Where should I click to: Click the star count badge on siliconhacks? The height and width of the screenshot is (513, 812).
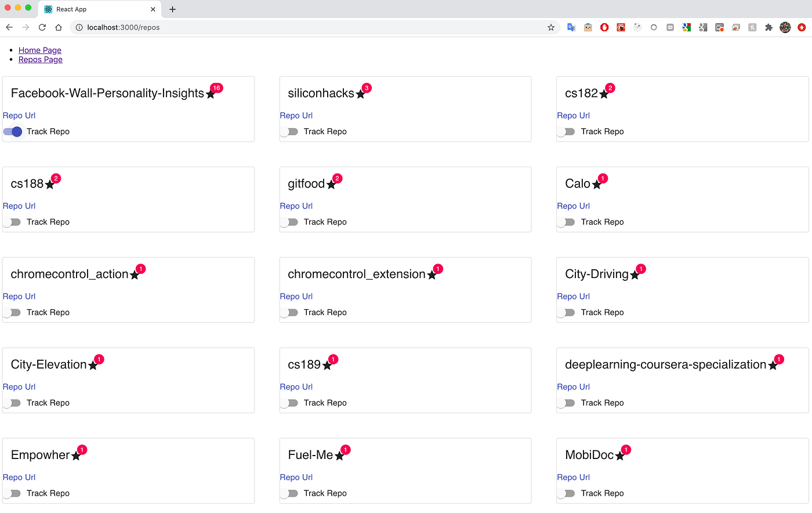click(367, 88)
